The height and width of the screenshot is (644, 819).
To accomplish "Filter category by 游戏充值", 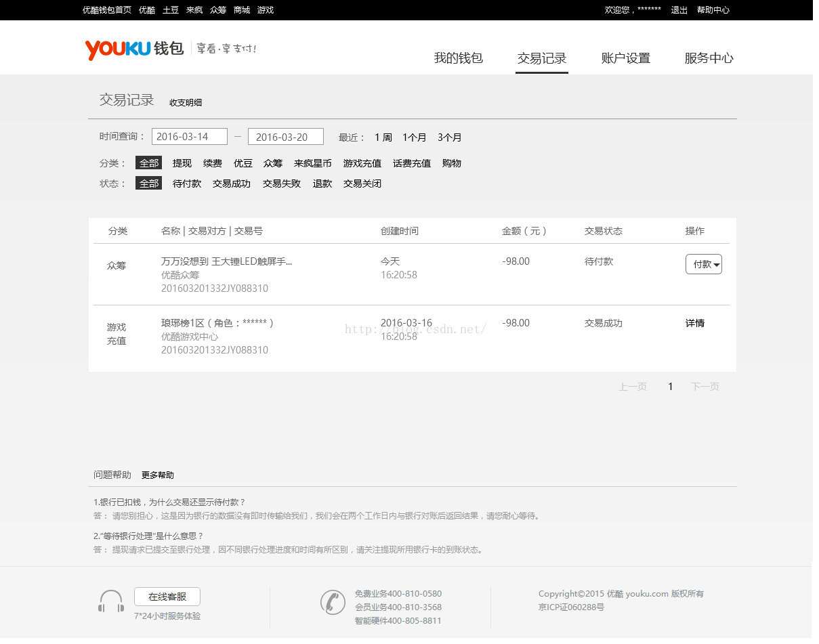I will click(x=362, y=163).
